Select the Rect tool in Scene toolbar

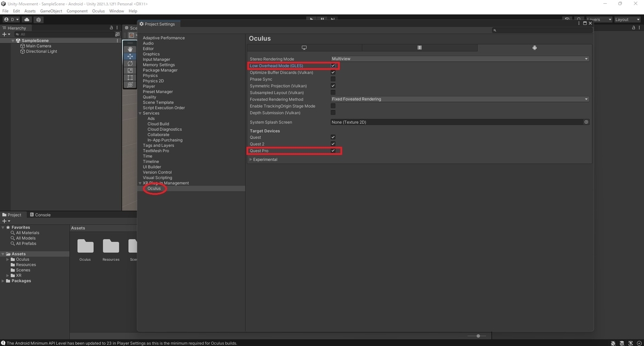tap(130, 77)
